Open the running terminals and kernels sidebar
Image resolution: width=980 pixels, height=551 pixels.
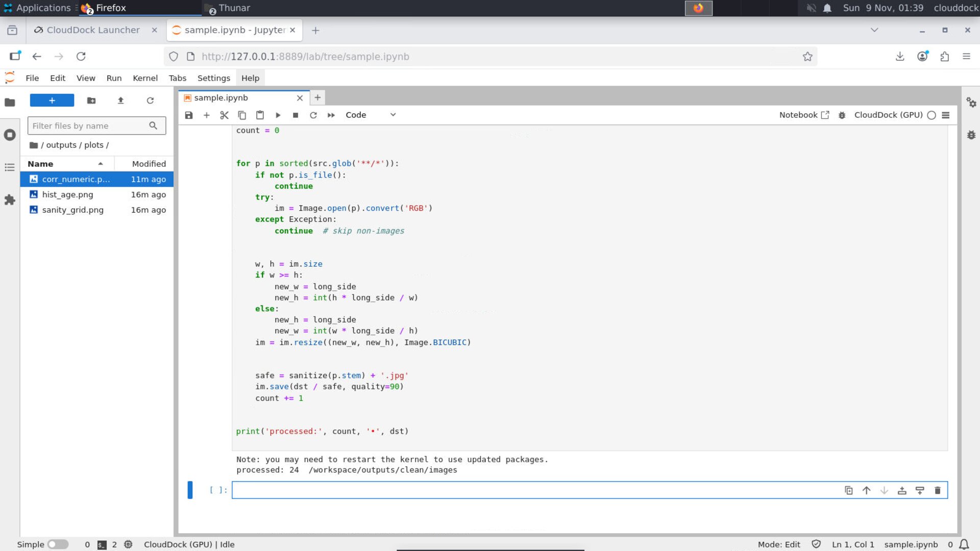(10, 135)
